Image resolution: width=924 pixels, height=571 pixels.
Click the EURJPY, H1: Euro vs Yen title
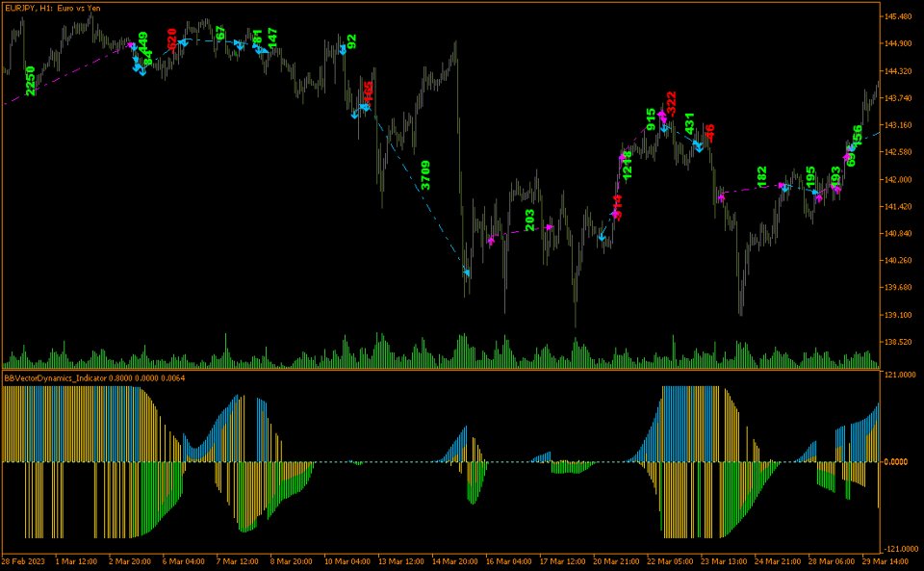click(x=53, y=8)
